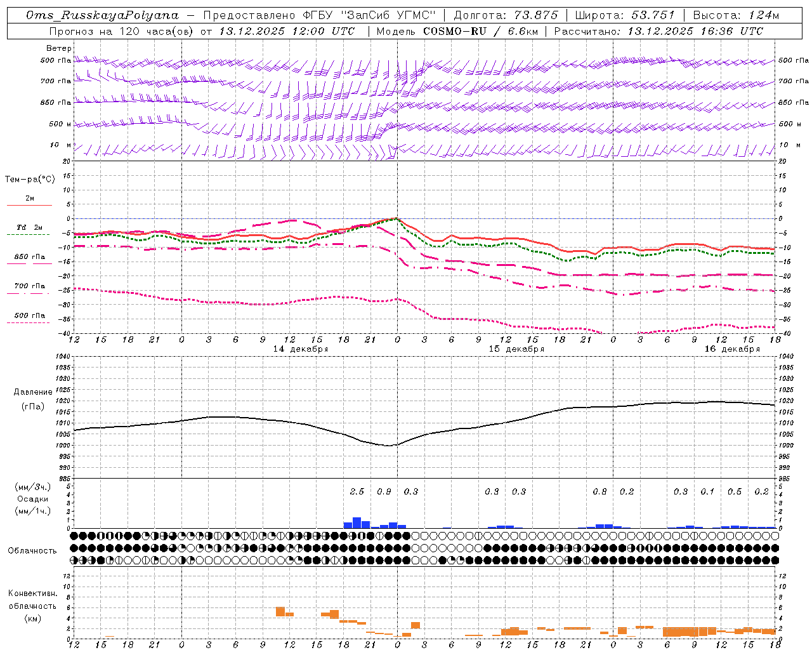Click the Td 2м dew point legend entry

(30, 227)
